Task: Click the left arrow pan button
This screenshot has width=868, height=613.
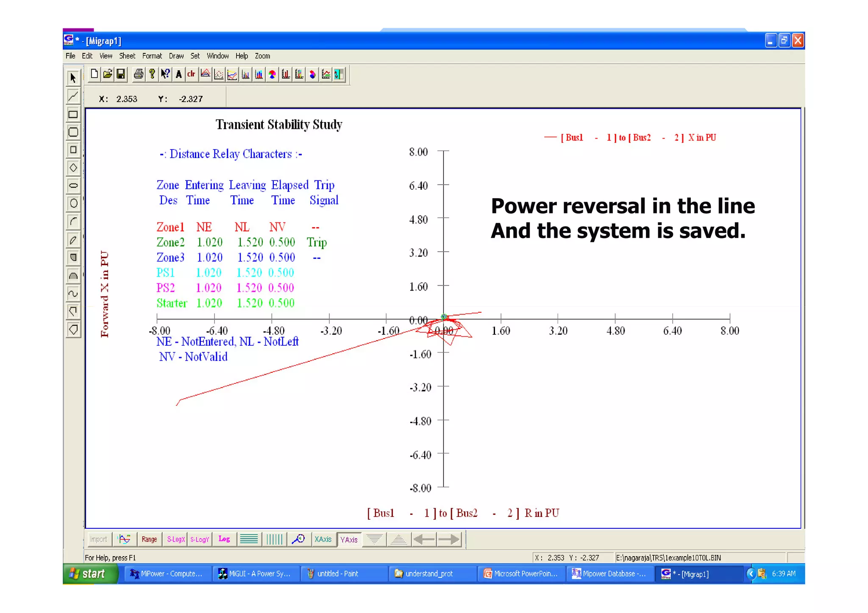Action: click(424, 539)
